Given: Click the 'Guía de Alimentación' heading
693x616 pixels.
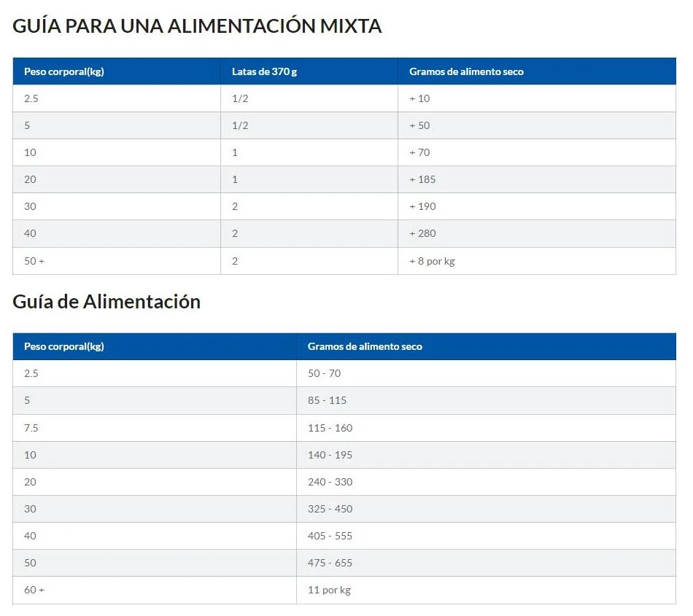Looking at the screenshot, I should pyautogui.click(x=107, y=302).
